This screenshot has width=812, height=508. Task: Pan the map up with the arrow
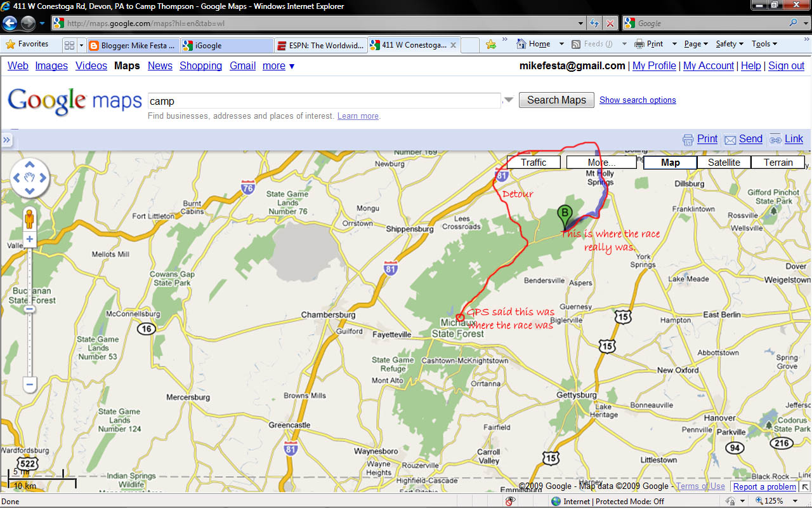pyautogui.click(x=29, y=164)
